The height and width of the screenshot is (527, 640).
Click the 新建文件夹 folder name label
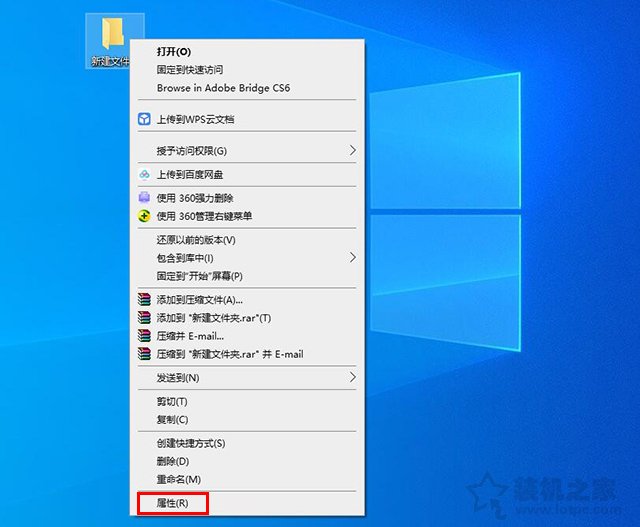[110, 61]
